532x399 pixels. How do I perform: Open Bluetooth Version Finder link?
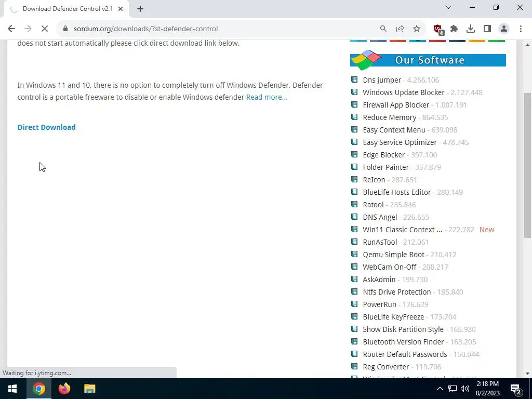(x=403, y=342)
